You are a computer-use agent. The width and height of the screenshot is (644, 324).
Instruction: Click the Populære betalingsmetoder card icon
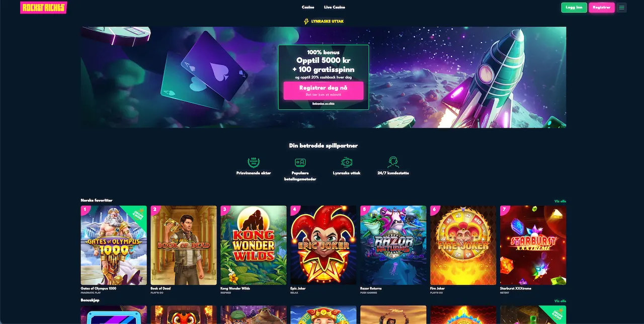300,163
